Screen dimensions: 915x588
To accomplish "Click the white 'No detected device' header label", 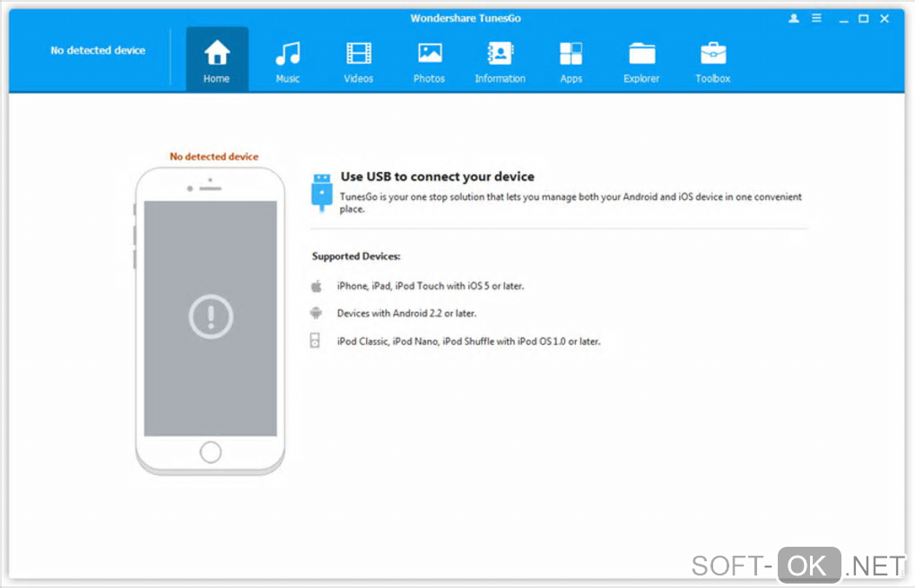I will tap(98, 50).
